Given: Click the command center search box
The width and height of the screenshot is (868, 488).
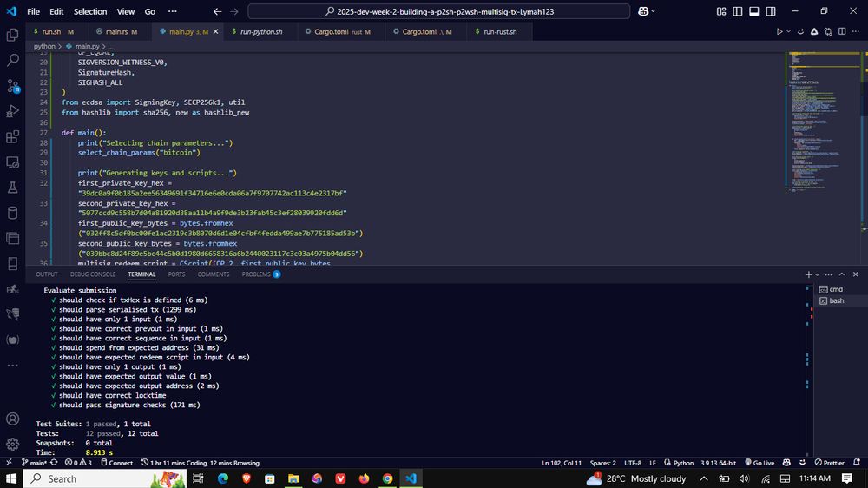Looking at the screenshot, I should (x=439, y=11).
